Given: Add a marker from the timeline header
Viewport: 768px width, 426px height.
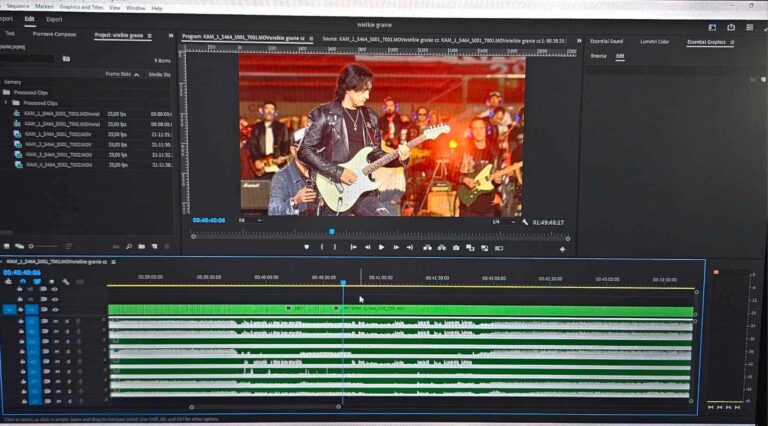Looking at the screenshot, I should (51, 282).
